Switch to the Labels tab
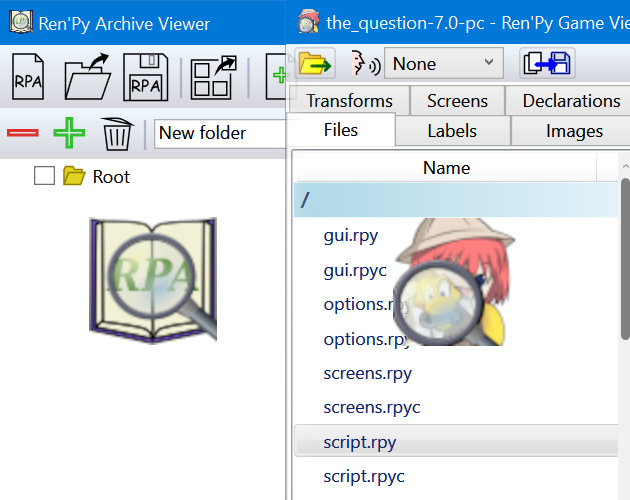The width and height of the screenshot is (630, 500). pos(452,131)
